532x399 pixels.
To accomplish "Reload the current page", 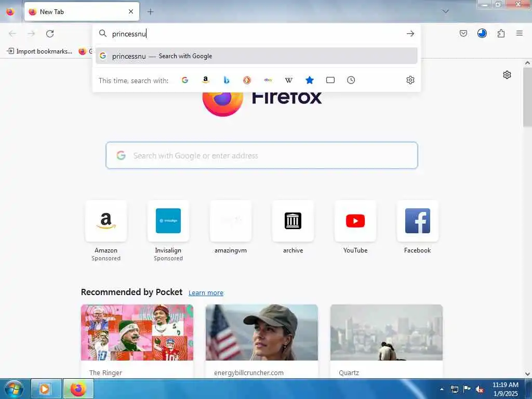I will click(50, 33).
